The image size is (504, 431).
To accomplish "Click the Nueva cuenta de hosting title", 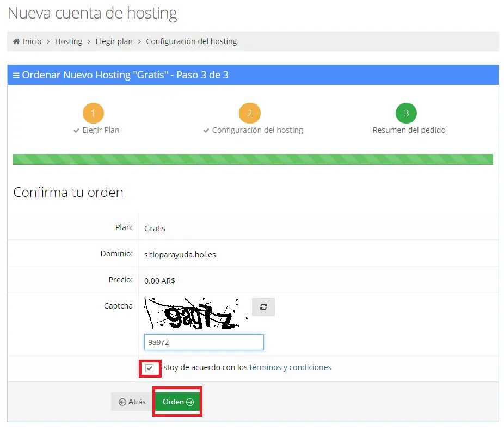I will click(92, 14).
